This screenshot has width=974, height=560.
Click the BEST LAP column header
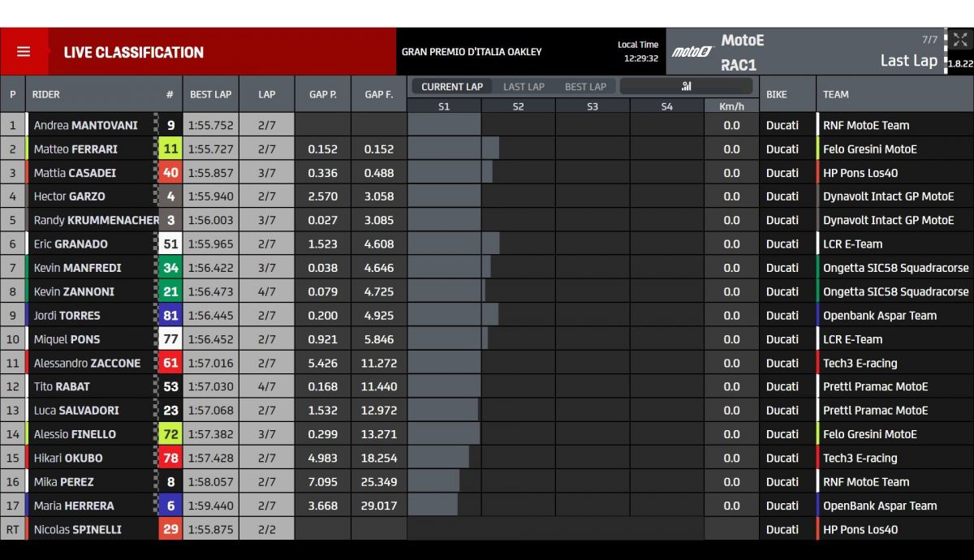[x=210, y=94]
